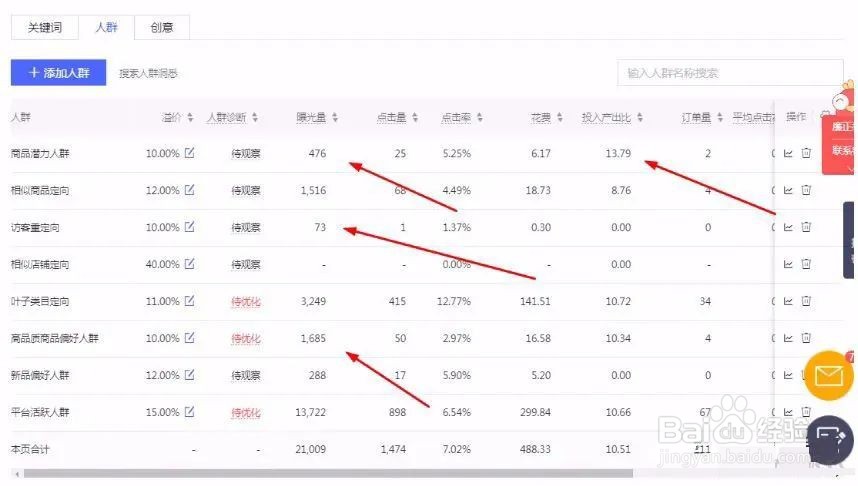Edit premium for 高品质商品偏好人群 row
Image resolution: width=858 pixels, height=486 pixels.
tap(189, 338)
